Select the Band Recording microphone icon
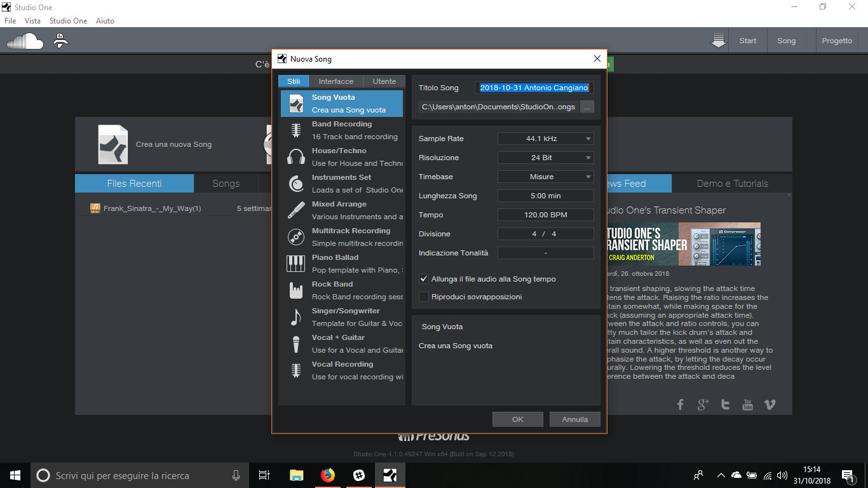 point(295,130)
